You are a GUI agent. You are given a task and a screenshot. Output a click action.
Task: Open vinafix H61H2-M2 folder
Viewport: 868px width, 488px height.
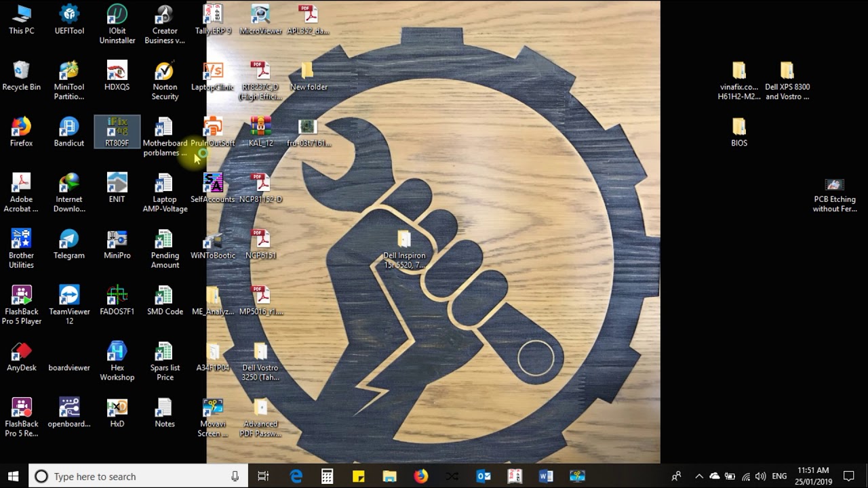[739, 81]
